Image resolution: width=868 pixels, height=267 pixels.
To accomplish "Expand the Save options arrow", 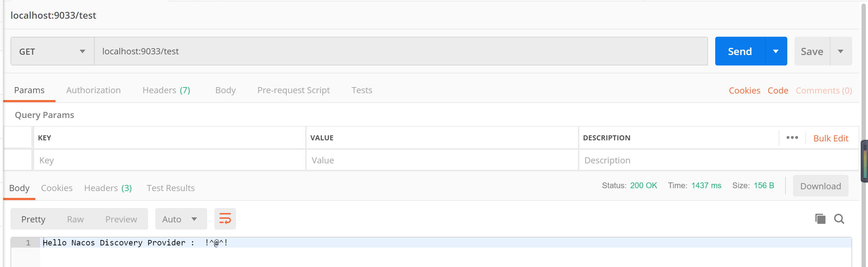I will click(841, 51).
